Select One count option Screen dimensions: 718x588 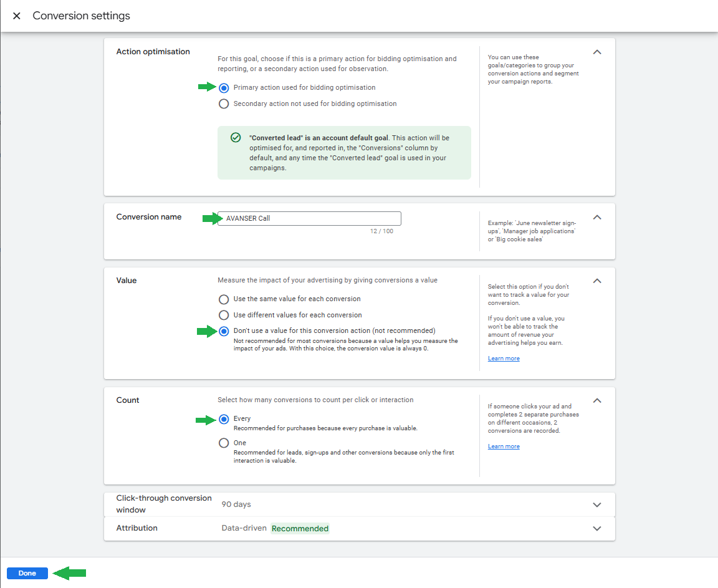click(224, 443)
